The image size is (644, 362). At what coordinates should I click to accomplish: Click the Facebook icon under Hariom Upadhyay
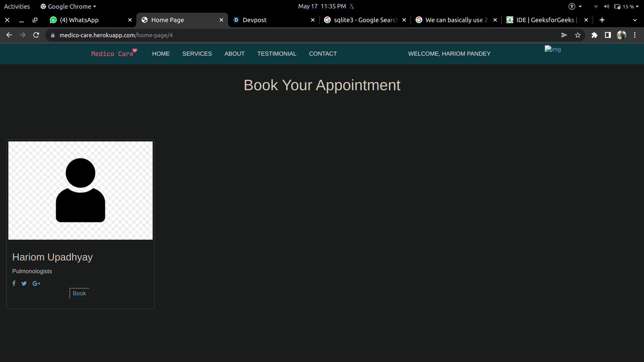click(14, 284)
